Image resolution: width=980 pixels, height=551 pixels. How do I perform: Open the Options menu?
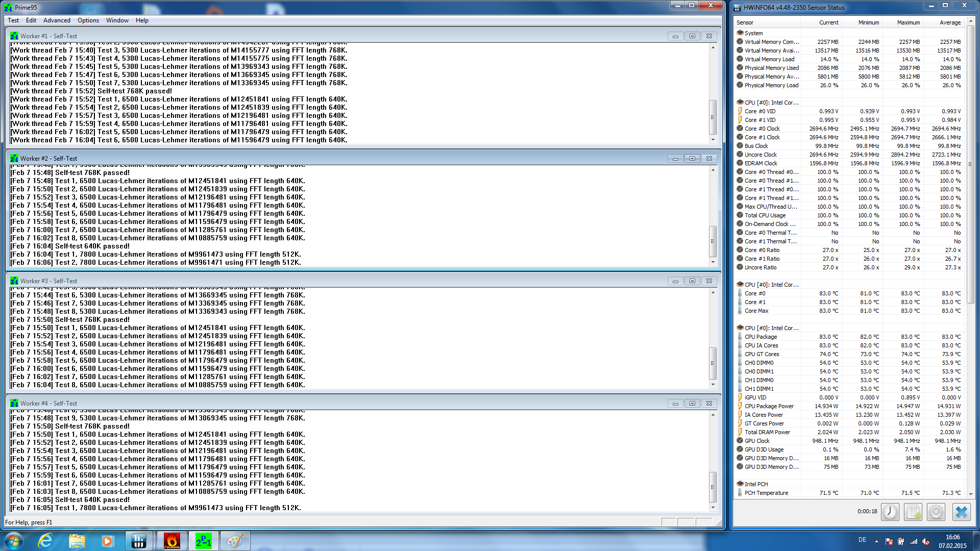pyautogui.click(x=88, y=20)
